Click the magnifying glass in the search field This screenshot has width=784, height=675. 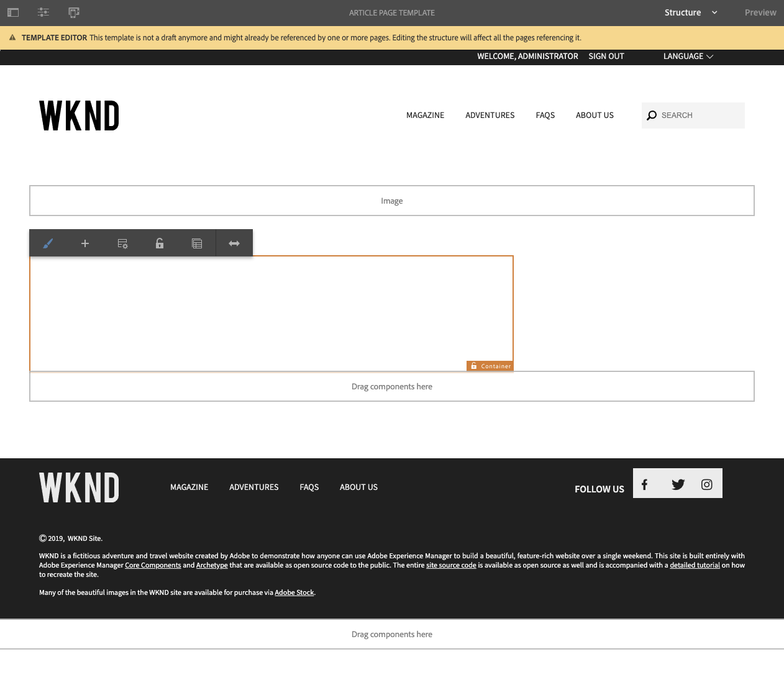click(652, 115)
